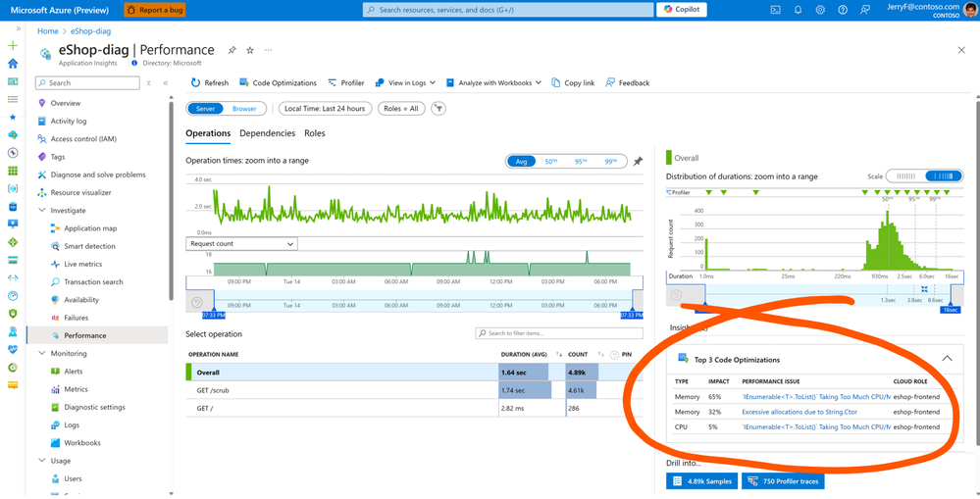Image resolution: width=980 pixels, height=499 pixels.
Task: Click the 4.89k Samples button
Action: 702,481
